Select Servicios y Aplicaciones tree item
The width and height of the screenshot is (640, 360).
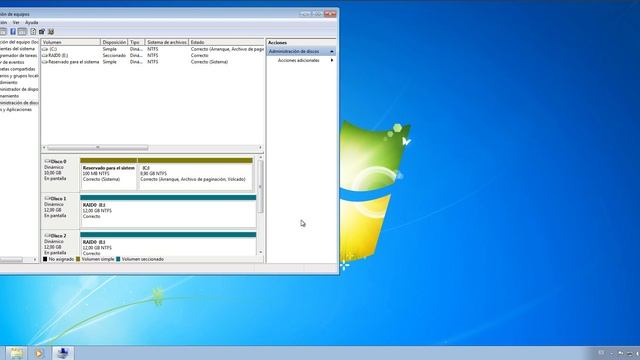point(16,109)
